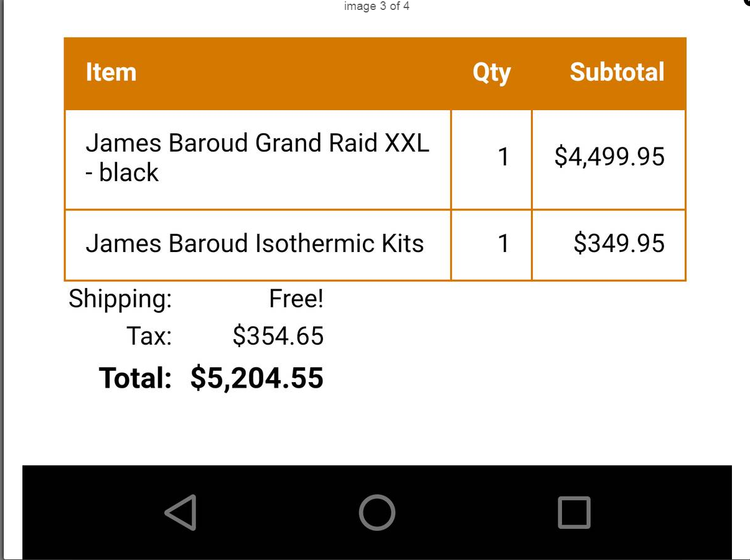The height and width of the screenshot is (560, 750).
Task: Click the Free! shipping value
Action: (x=296, y=299)
